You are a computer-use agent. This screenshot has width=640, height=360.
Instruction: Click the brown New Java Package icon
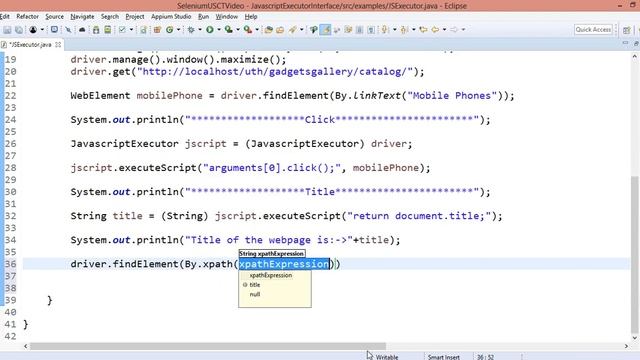[157, 30]
